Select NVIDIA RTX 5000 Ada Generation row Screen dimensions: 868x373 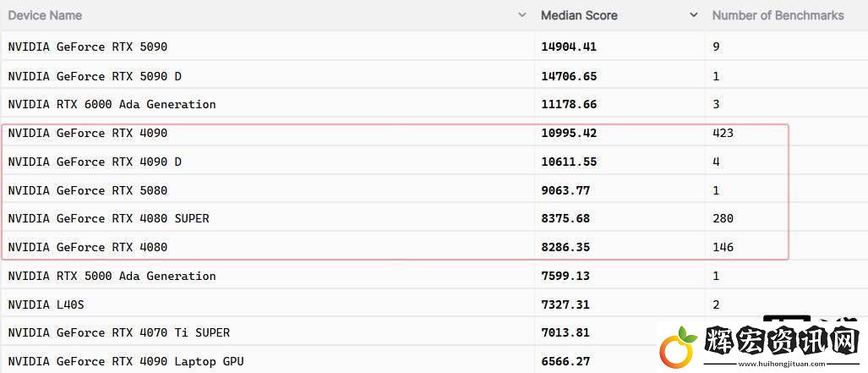pyautogui.click(x=434, y=276)
